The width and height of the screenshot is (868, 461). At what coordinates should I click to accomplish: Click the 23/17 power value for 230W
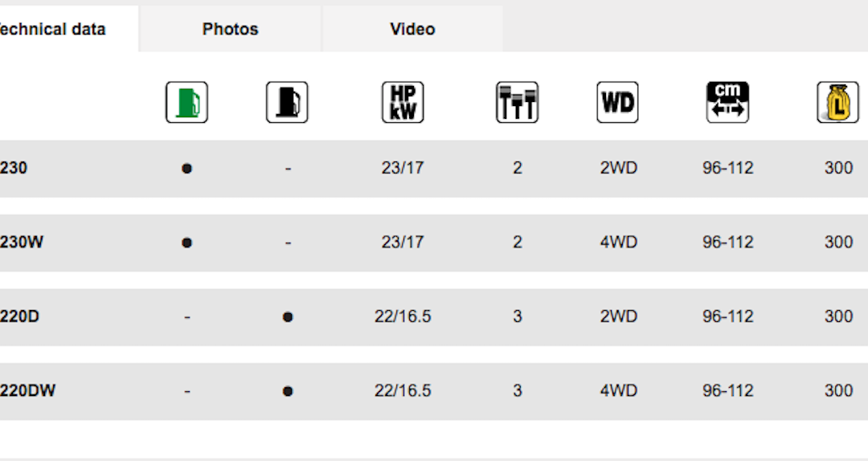[x=402, y=243]
